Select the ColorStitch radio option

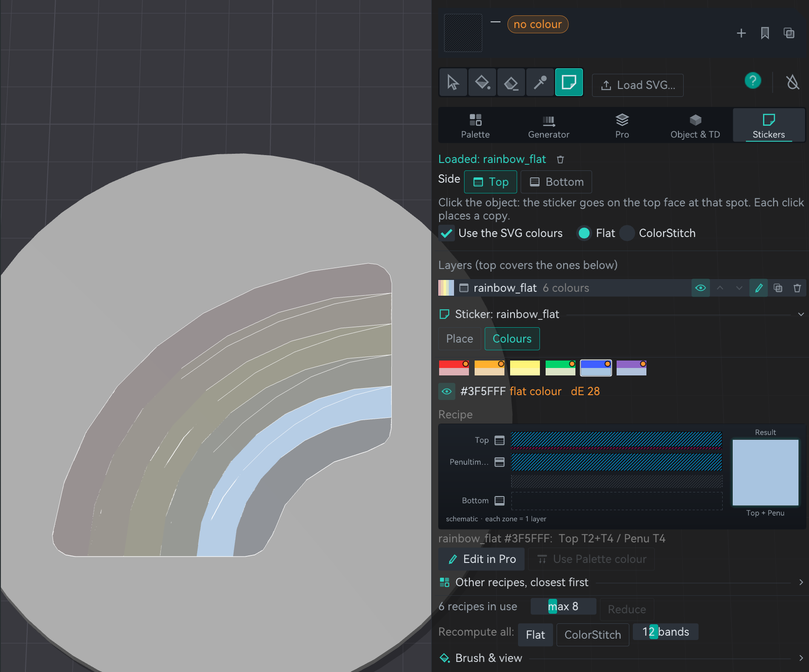pyautogui.click(x=627, y=233)
